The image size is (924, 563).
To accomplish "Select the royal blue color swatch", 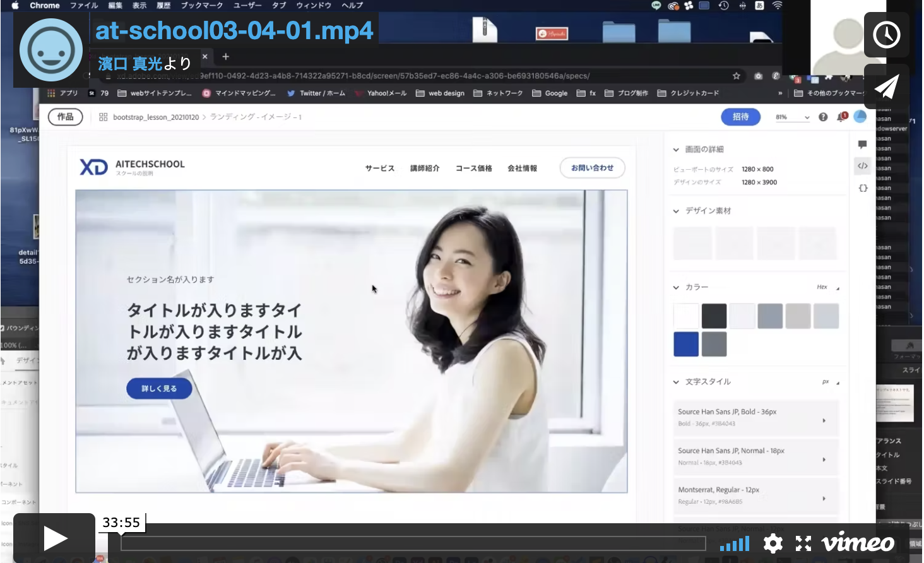I will (686, 344).
